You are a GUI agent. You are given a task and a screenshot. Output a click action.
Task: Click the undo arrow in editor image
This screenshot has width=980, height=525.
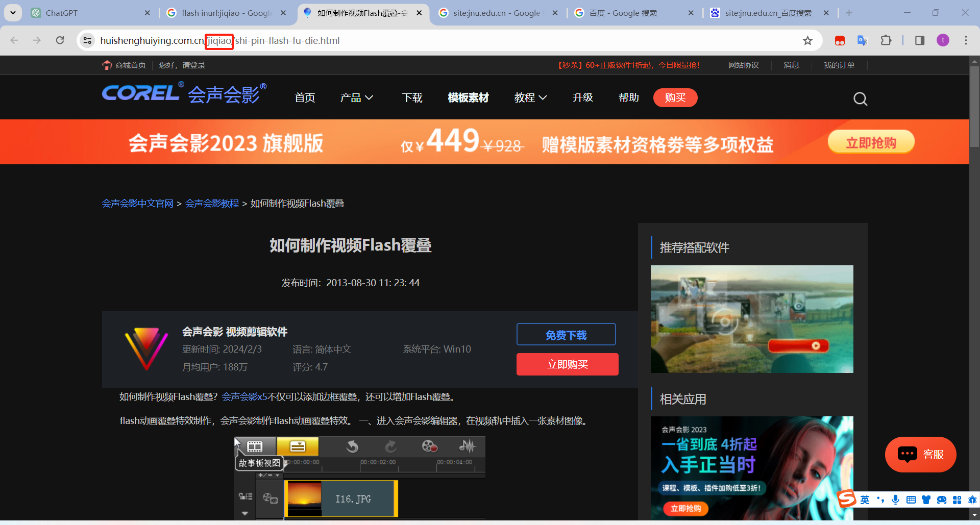(x=352, y=447)
